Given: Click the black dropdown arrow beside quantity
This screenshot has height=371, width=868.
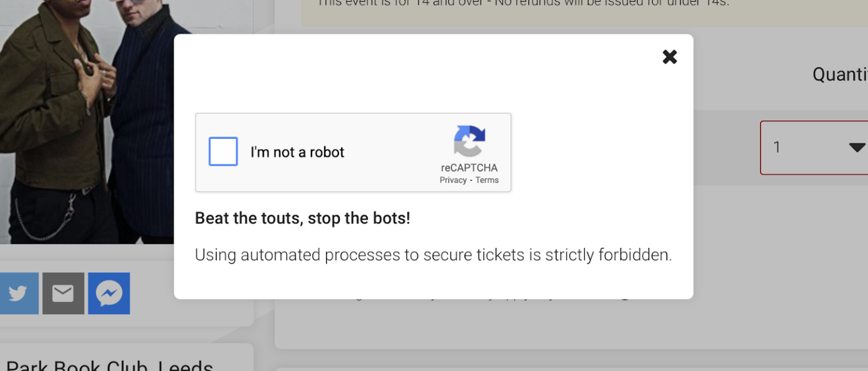Looking at the screenshot, I should click(857, 147).
